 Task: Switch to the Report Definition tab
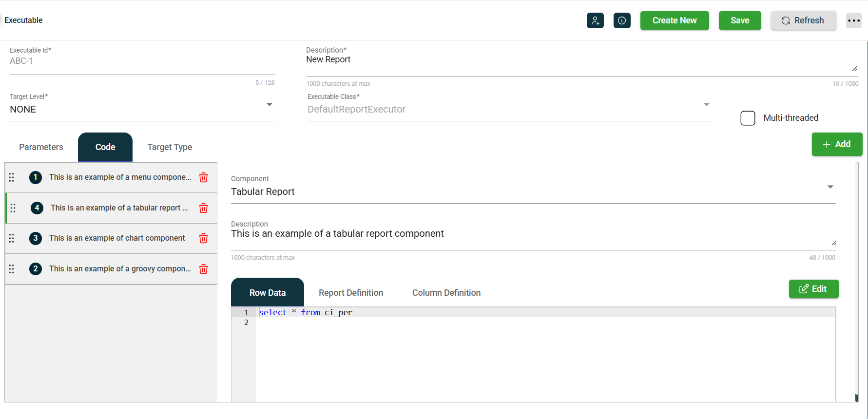click(x=350, y=293)
